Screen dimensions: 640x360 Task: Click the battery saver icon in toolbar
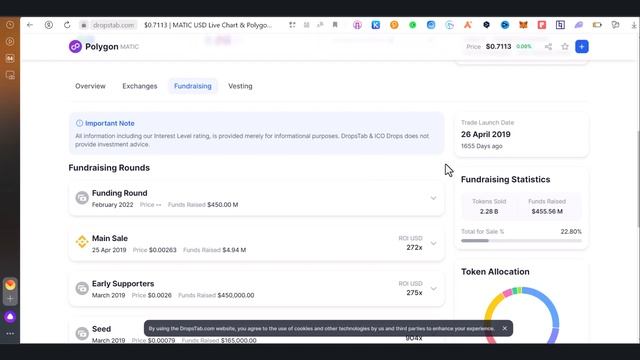597,25
